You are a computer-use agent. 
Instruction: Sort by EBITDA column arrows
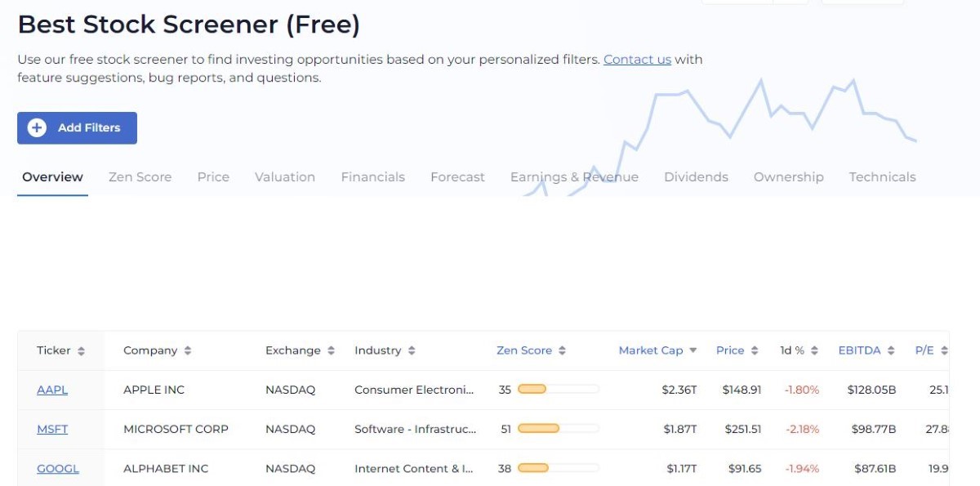[x=891, y=350]
